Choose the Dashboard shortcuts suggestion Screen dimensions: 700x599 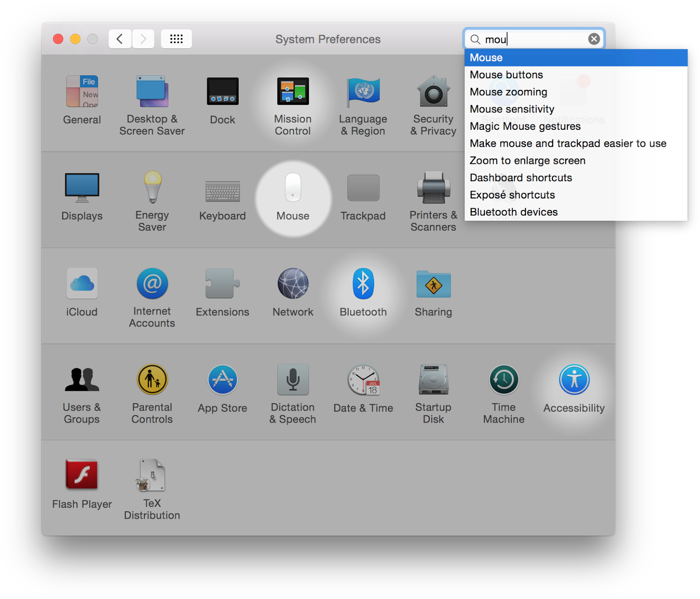(x=576, y=178)
